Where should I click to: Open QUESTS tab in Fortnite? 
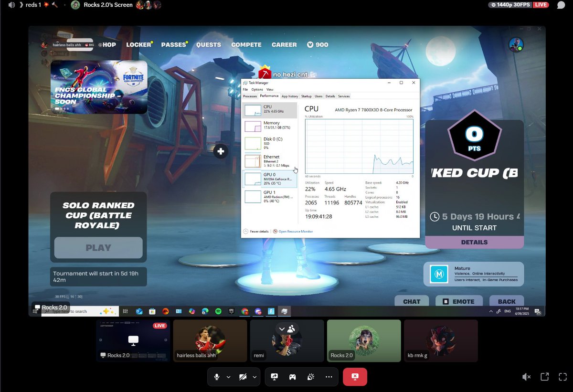209,44
